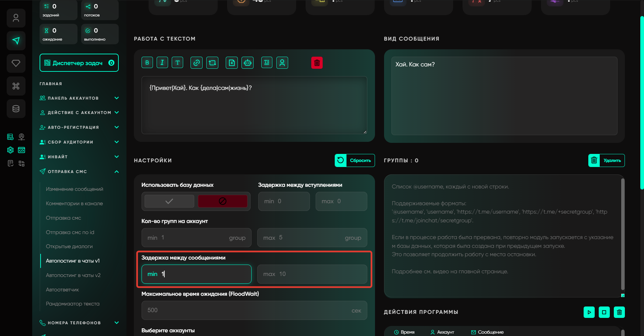
Task: Click the groups list vertical scrollbar
Action: (x=623, y=235)
